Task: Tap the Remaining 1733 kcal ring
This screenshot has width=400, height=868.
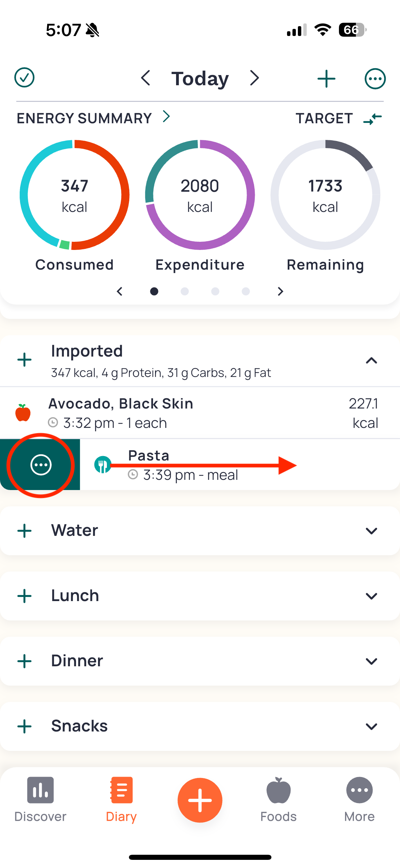Action: 325,195
